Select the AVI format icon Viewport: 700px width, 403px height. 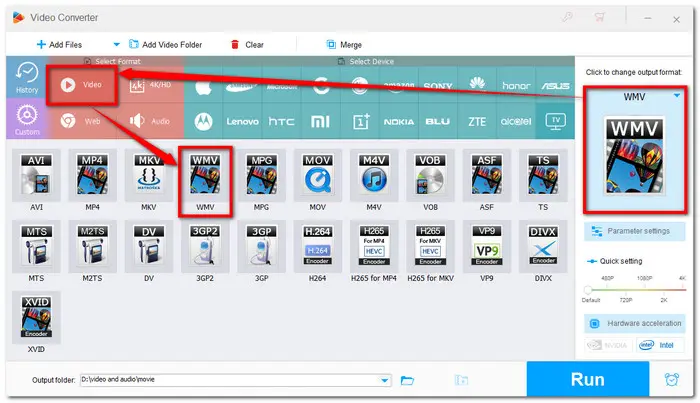[36, 175]
